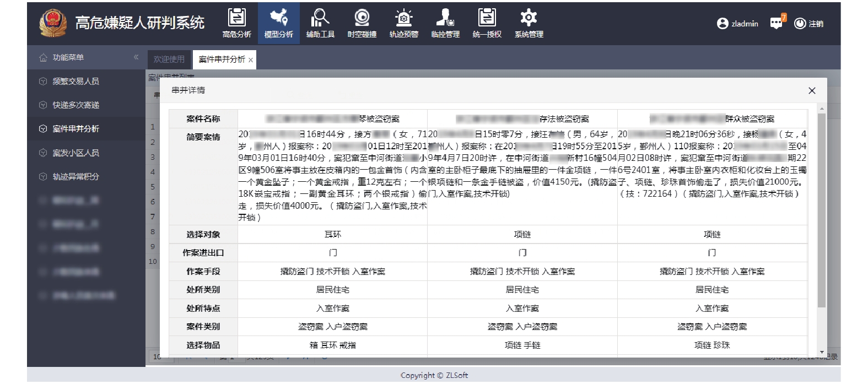Click the zladmin user avatar icon
Viewport: 868px width, 384px height.
coord(723,24)
